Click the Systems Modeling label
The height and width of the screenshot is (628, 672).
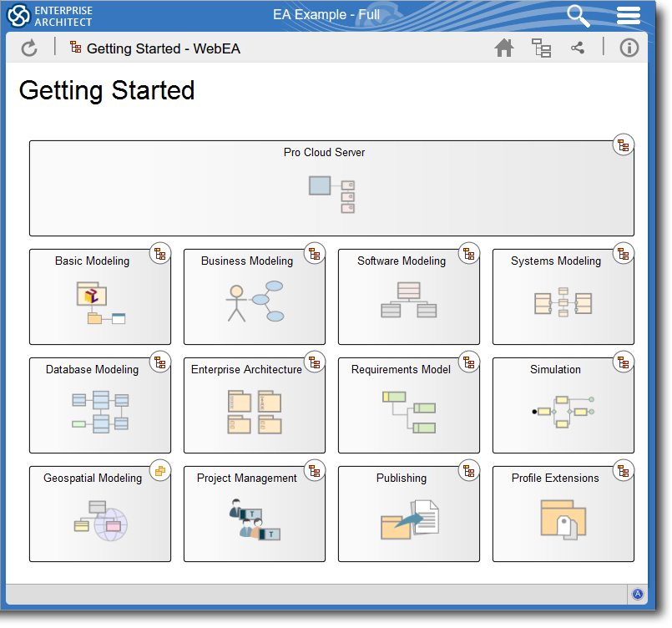(555, 261)
